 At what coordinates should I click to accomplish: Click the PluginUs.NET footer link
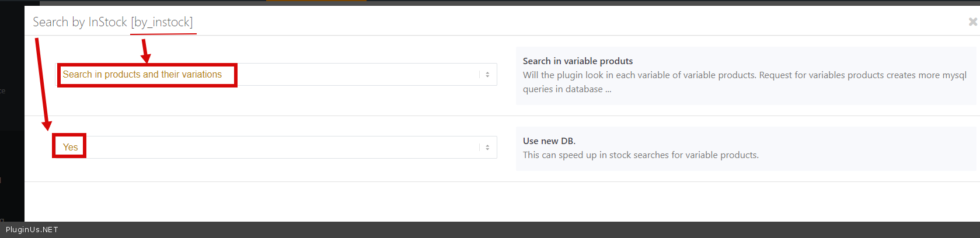pyautogui.click(x=32, y=230)
